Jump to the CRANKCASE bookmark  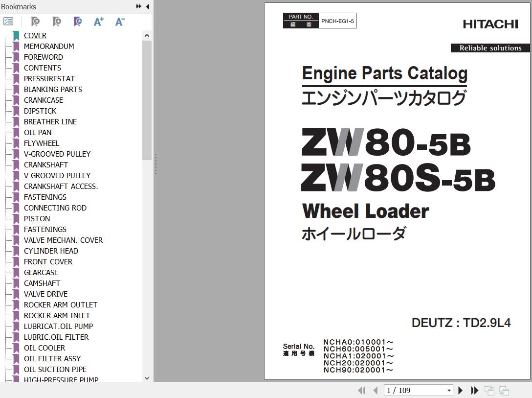tap(44, 100)
